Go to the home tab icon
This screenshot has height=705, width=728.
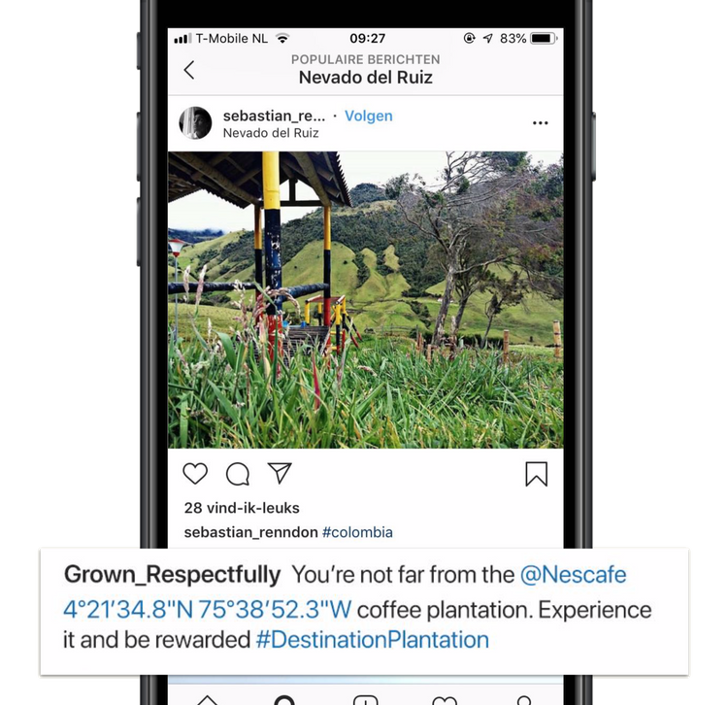pos(208,700)
